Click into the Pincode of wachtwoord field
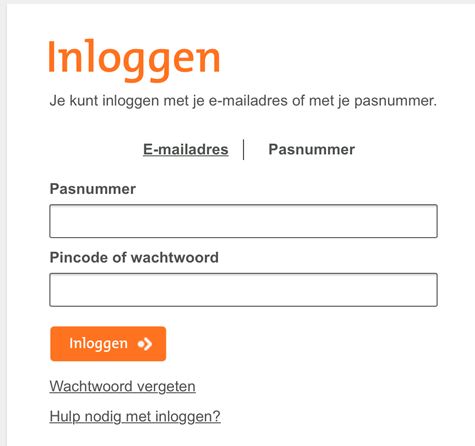Screen dimensions: 475x446 coord(243,290)
